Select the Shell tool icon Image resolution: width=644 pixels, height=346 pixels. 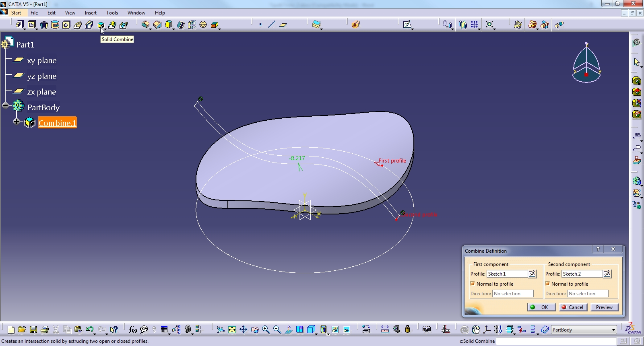coord(181,25)
